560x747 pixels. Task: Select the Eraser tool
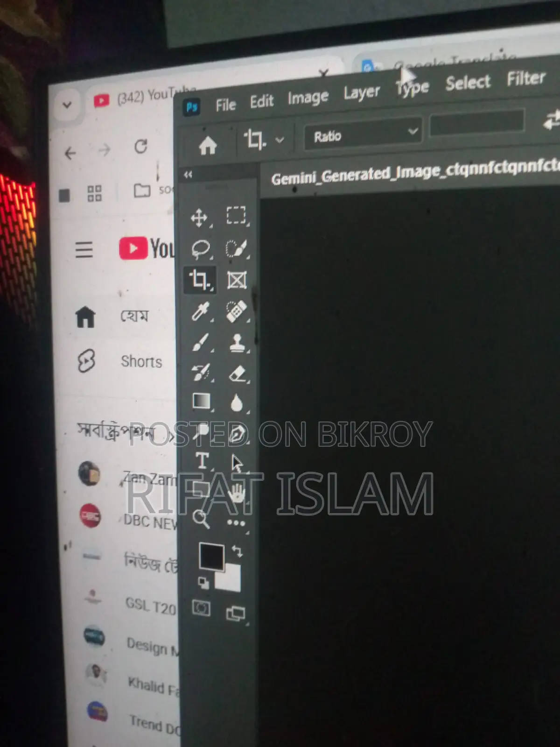tap(238, 373)
